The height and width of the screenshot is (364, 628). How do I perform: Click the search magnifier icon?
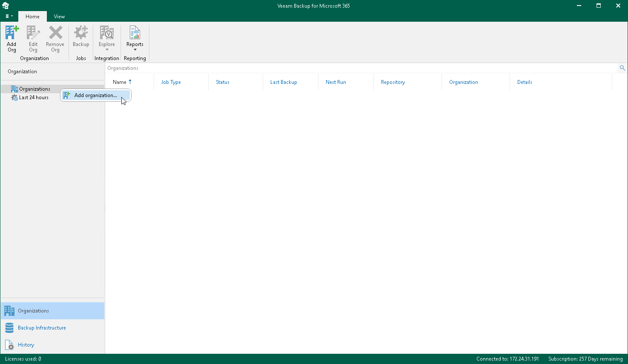tap(622, 68)
